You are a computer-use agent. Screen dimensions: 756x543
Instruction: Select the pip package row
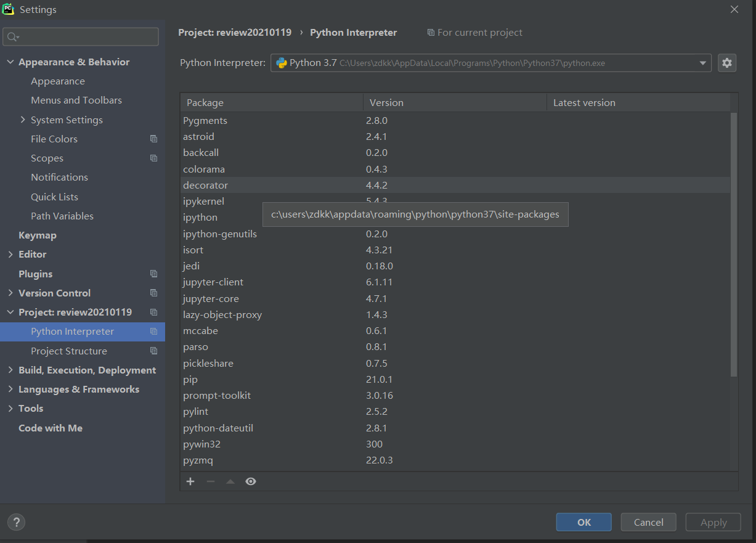455,380
